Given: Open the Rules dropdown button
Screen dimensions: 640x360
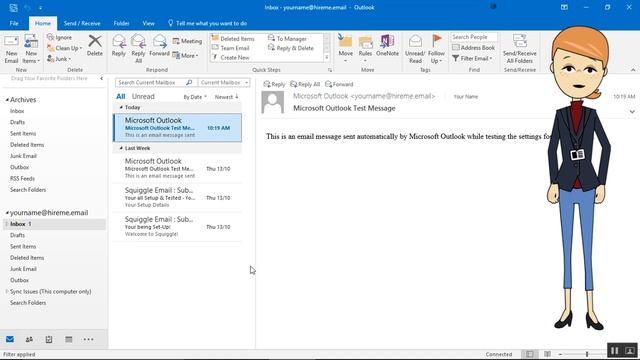Looking at the screenshot, I should [x=365, y=49].
